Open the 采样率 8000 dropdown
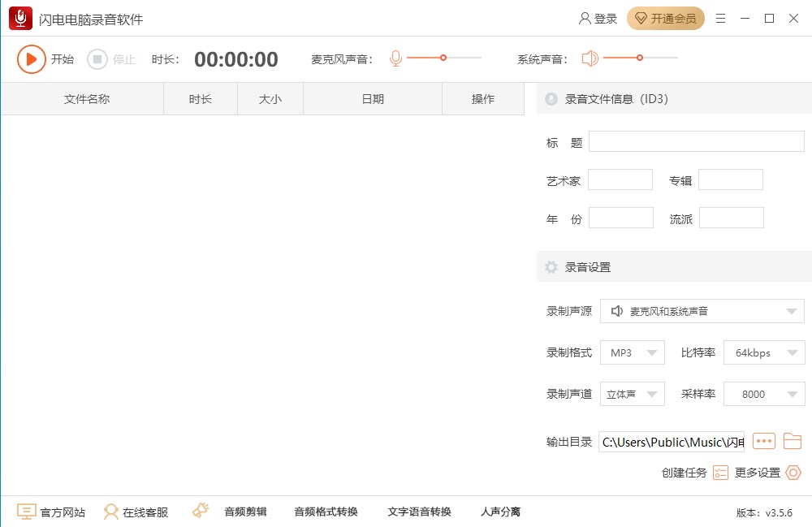The height and width of the screenshot is (527, 812). point(764,394)
